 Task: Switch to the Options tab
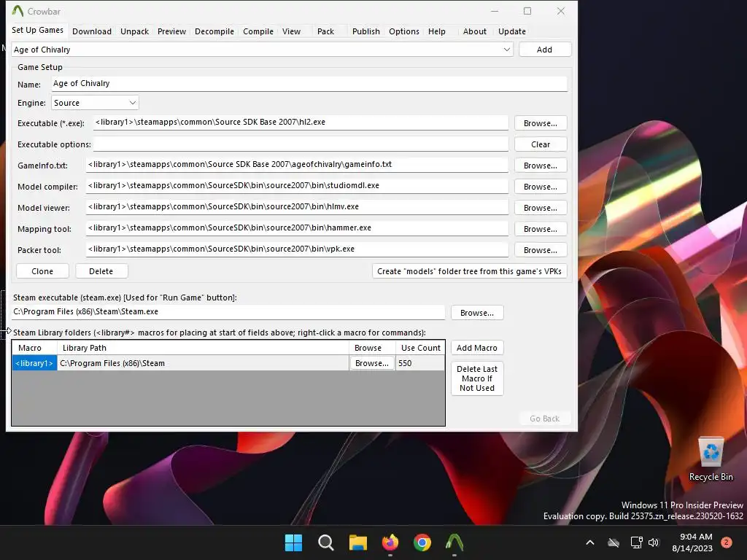404,31
